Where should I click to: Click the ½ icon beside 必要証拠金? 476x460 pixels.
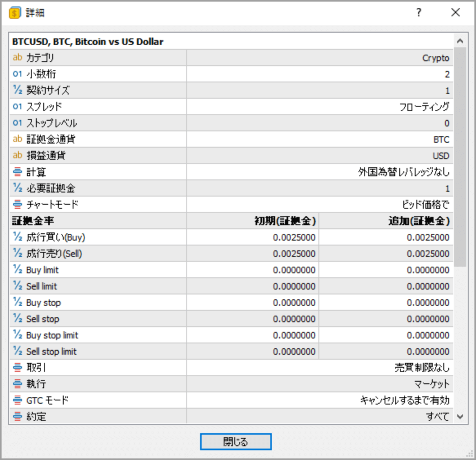[17, 188]
